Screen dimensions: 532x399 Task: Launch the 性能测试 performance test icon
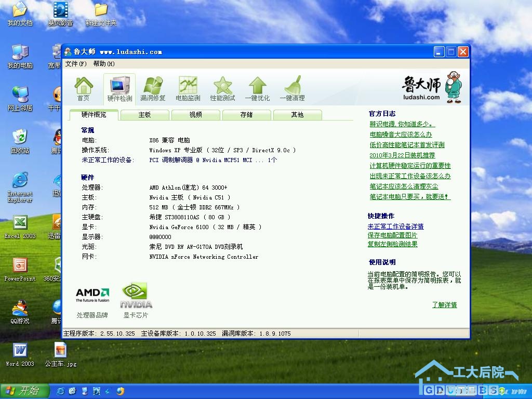click(222, 89)
